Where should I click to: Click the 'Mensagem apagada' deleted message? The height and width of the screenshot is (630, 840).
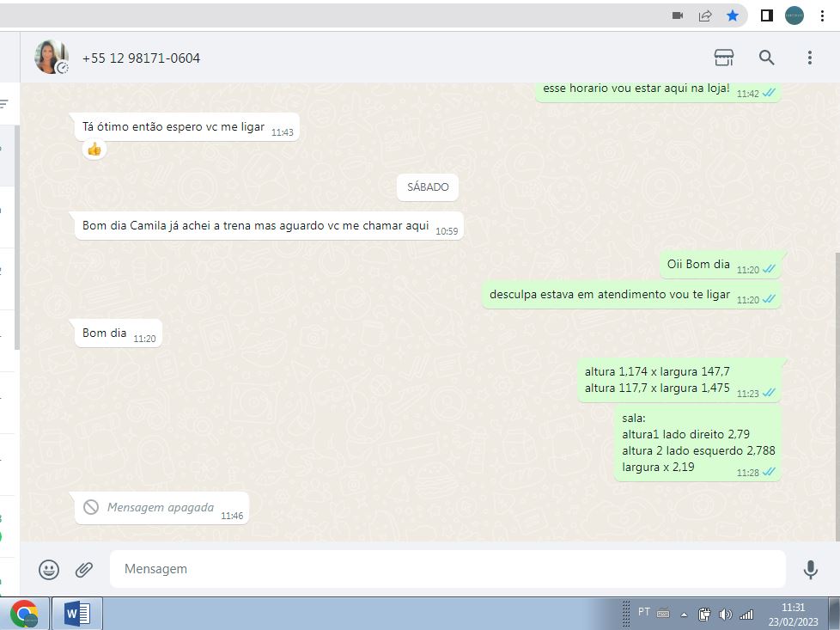point(161,508)
